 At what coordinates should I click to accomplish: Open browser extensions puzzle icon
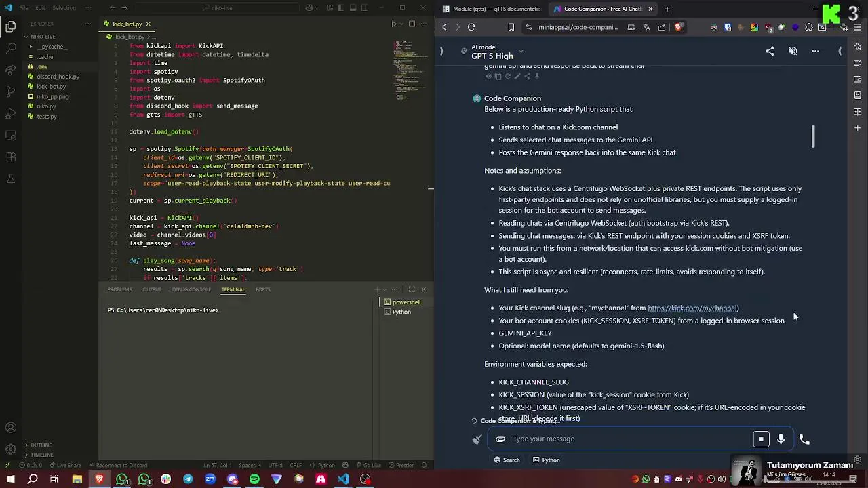[809, 27]
